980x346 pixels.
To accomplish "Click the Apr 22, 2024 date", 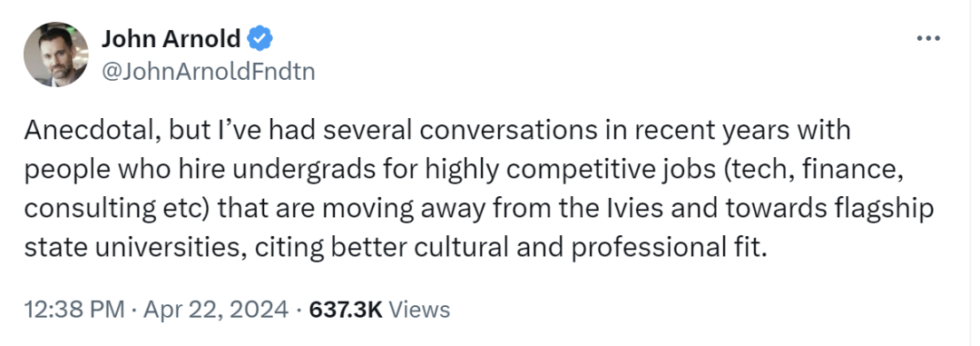I will [216, 310].
